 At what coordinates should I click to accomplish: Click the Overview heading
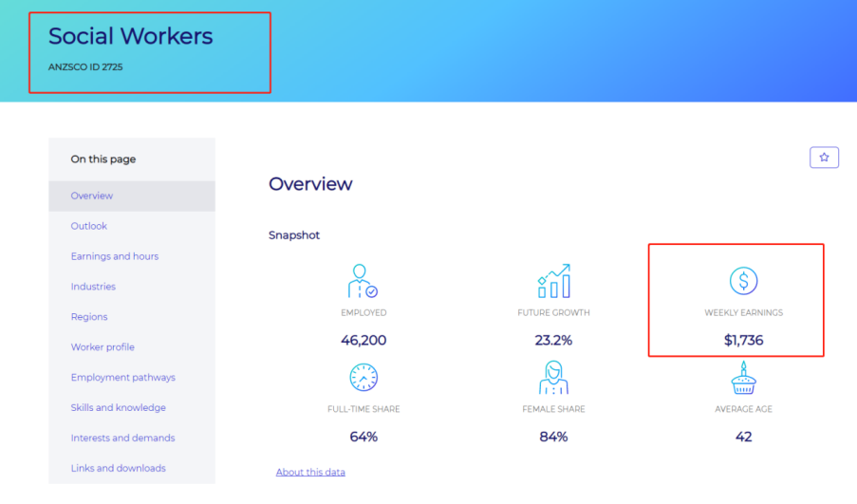click(310, 184)
